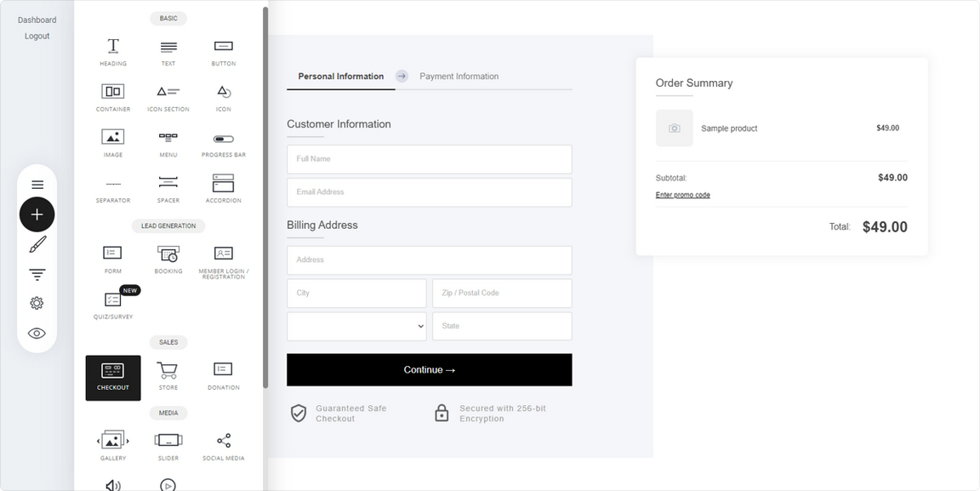
Task: Switch to the Payment Information tab
Action: tap(459, 77)
